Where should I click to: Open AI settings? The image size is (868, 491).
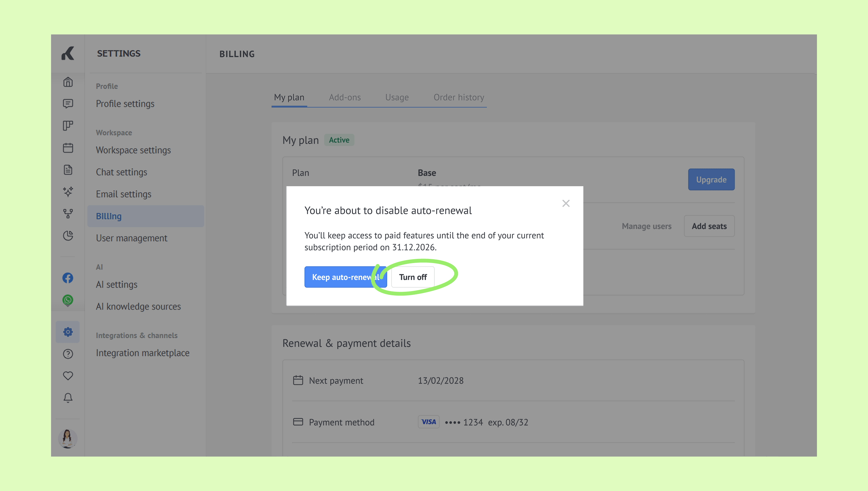coord(116,285)
